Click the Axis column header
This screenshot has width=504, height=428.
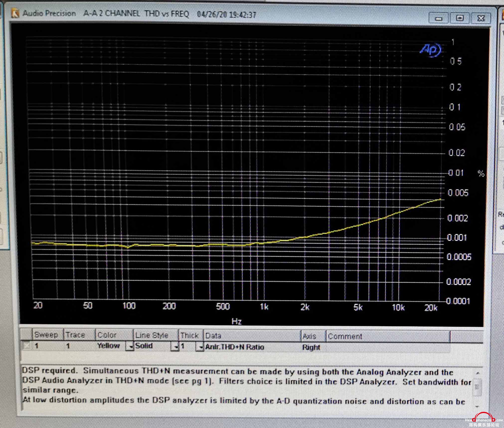tap(313, 336)
